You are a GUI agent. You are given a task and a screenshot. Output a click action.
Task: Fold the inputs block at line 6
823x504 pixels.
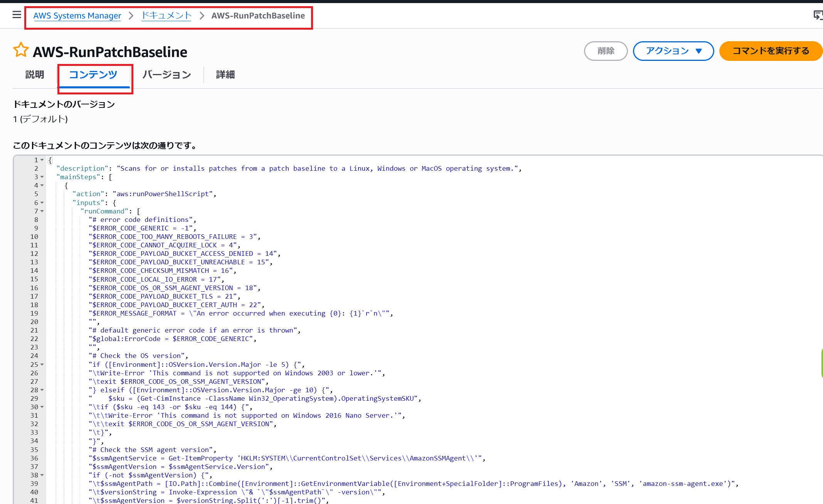[x=42, y=203]
